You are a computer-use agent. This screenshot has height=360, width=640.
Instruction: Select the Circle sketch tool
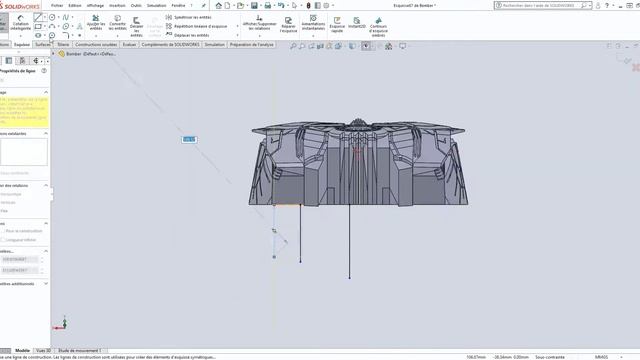52,17
